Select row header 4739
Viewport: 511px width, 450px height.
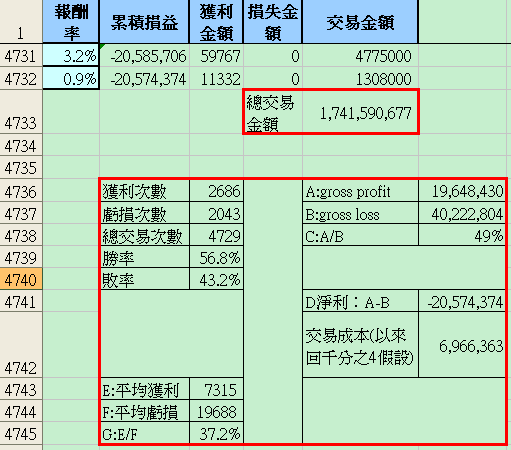pos(21,257)
